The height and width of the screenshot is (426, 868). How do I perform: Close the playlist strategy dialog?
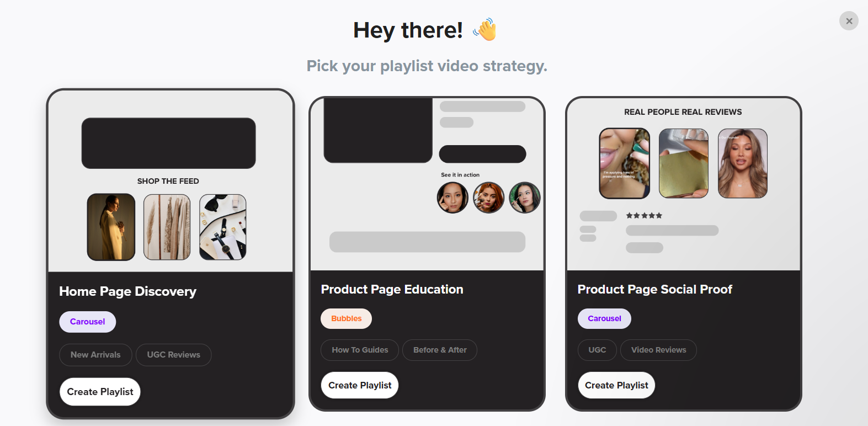click(x=849, y=21)
